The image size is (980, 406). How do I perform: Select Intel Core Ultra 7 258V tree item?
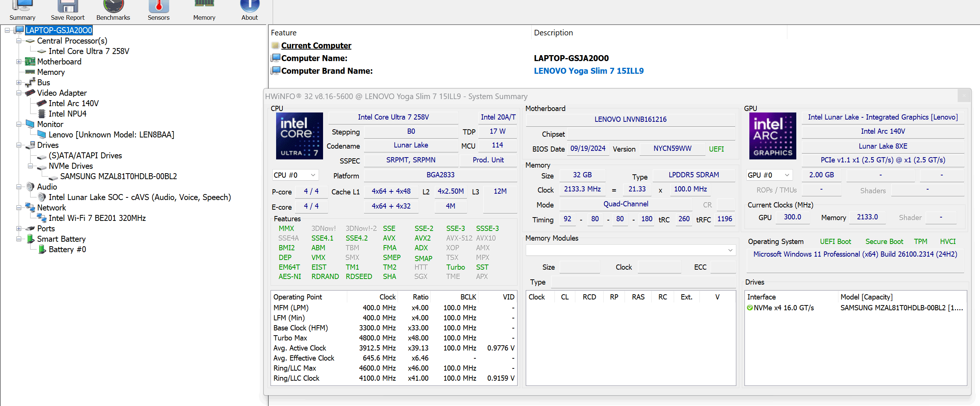coord(89,51)
